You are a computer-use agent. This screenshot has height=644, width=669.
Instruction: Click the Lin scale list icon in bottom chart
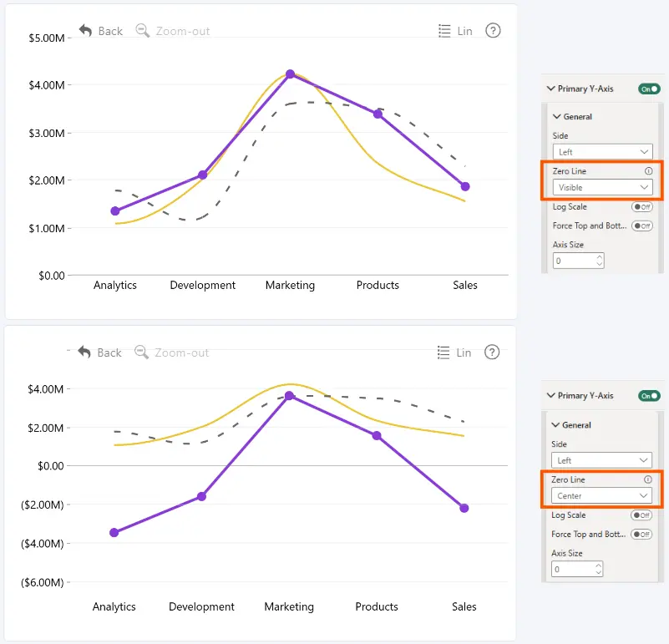click(x=443, y=352)
